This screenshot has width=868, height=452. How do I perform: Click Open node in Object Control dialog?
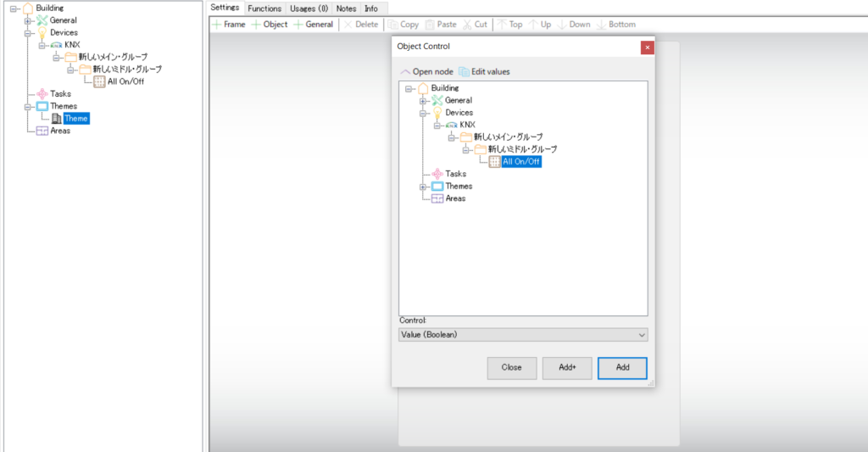coord(426,72)
